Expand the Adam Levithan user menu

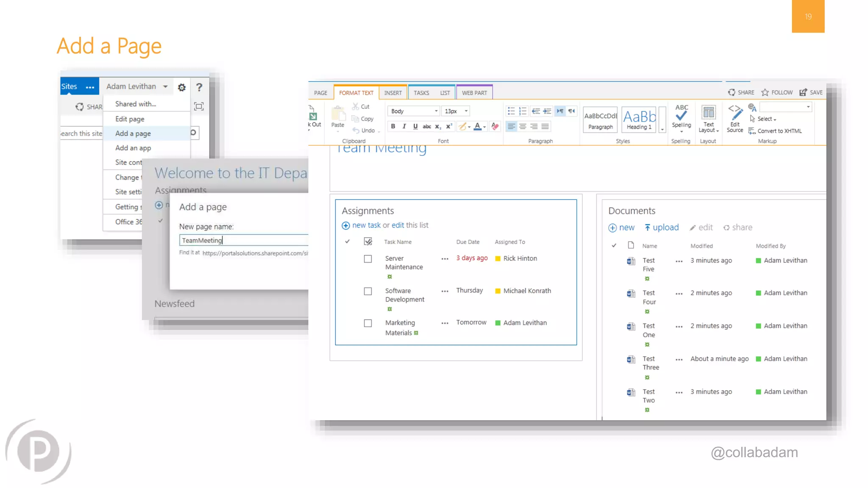coord(136,86)
